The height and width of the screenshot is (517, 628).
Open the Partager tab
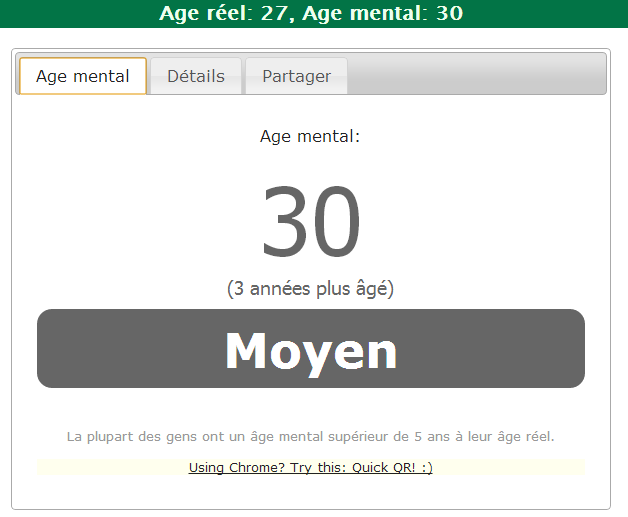[x=296, y=76]
